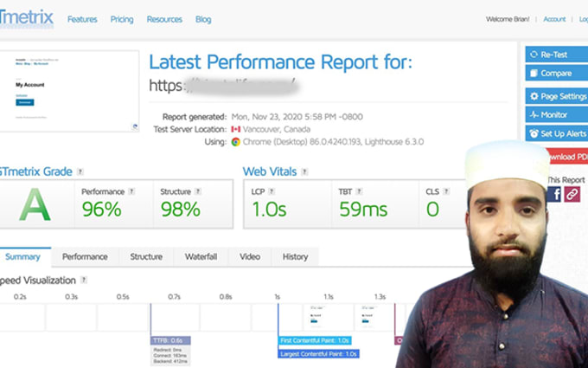The height and width of the screenshot is (368, 588).
Task: Copy report link using chain icon
Action: coord(572,195)
